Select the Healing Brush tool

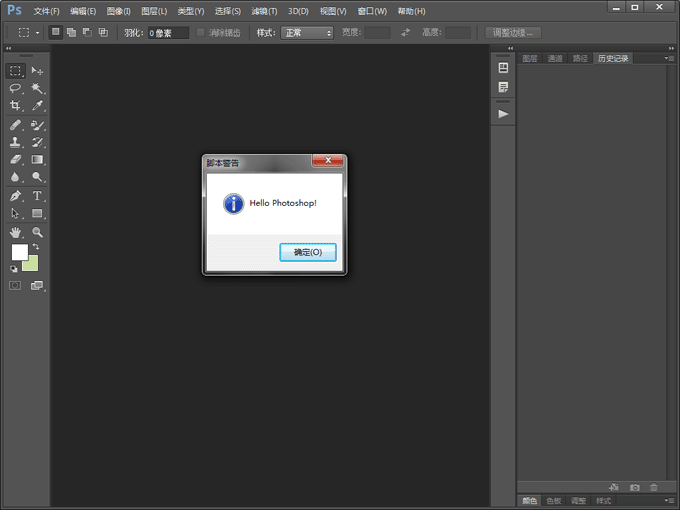coord(15,125)
